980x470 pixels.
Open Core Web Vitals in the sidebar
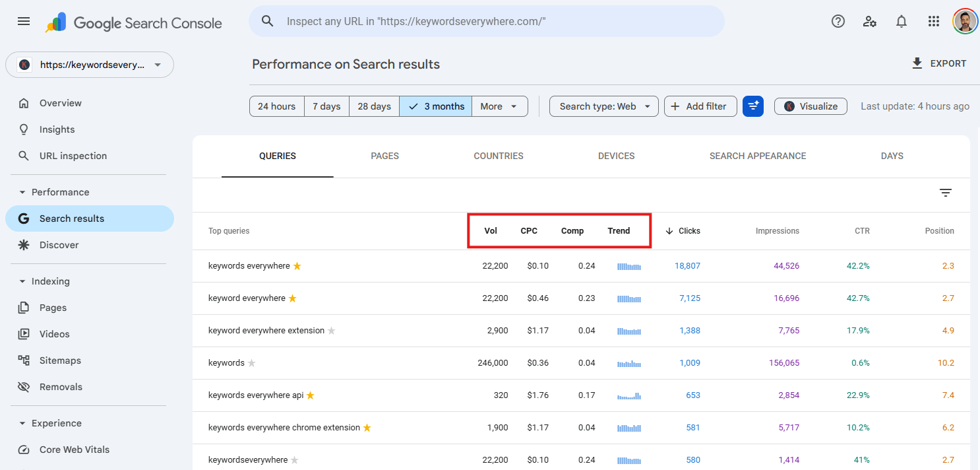tap(90, 450)
